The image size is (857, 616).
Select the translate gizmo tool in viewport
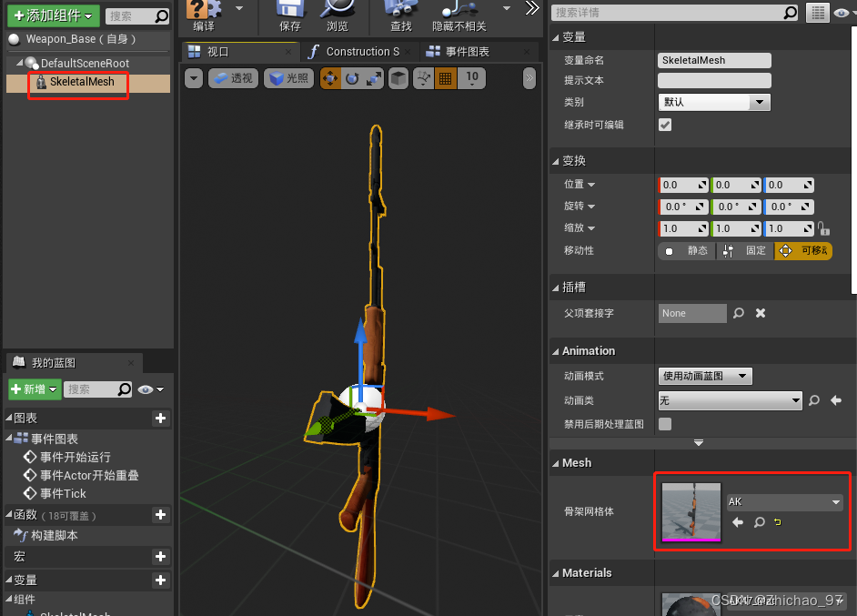coord(330,79)
